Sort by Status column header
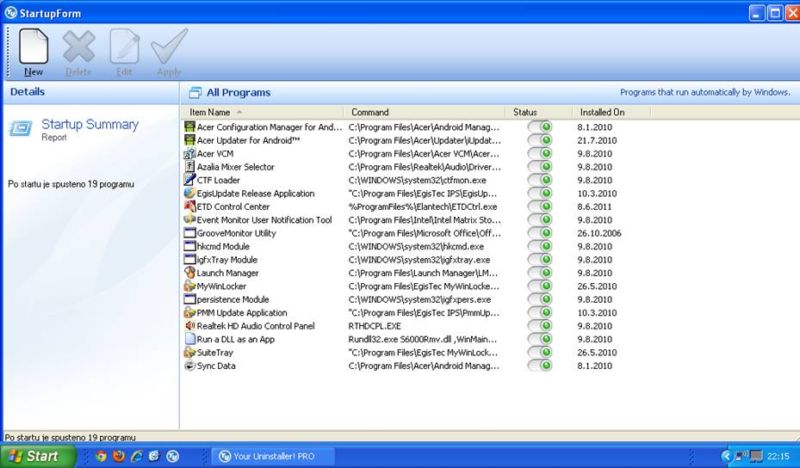Viewport: 800px width, 468px height. (x=539, y=112)
